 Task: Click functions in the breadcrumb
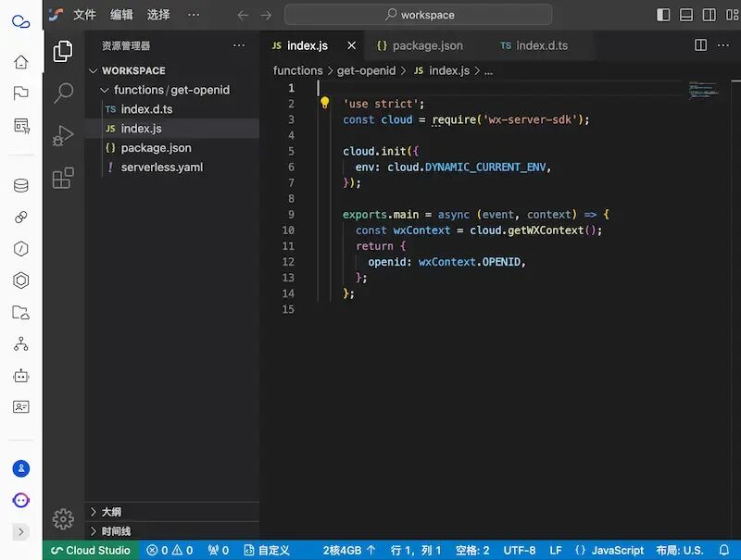297,71
